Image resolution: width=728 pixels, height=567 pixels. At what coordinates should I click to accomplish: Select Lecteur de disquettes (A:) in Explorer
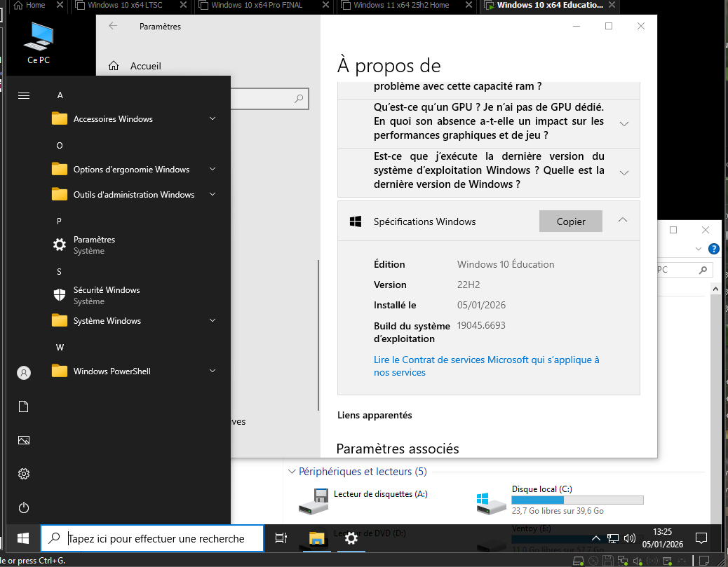coord(363,502)
